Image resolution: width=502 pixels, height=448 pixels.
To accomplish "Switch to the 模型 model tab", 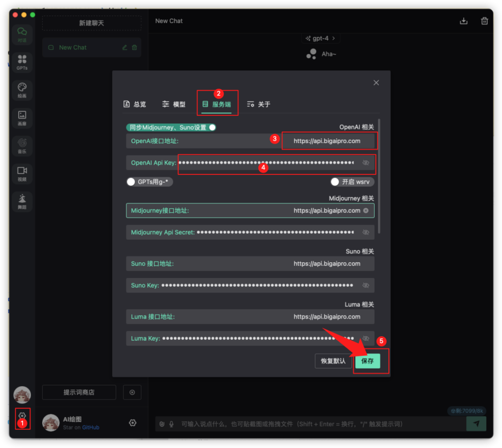I will [174, 104].
